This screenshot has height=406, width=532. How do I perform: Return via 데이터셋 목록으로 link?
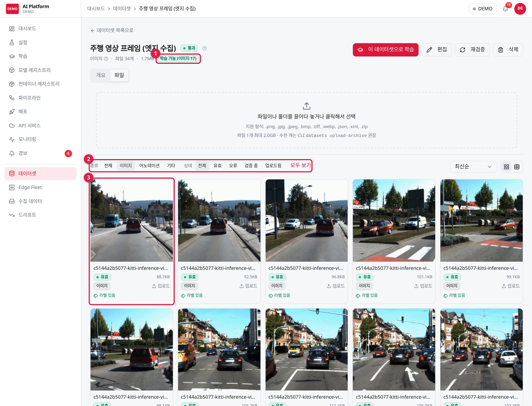(x=112, y=30)
